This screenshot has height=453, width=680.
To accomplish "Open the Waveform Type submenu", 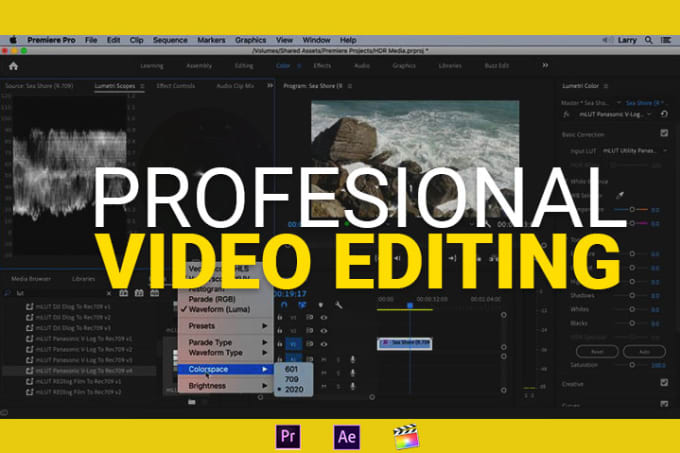I will (226, 352).
